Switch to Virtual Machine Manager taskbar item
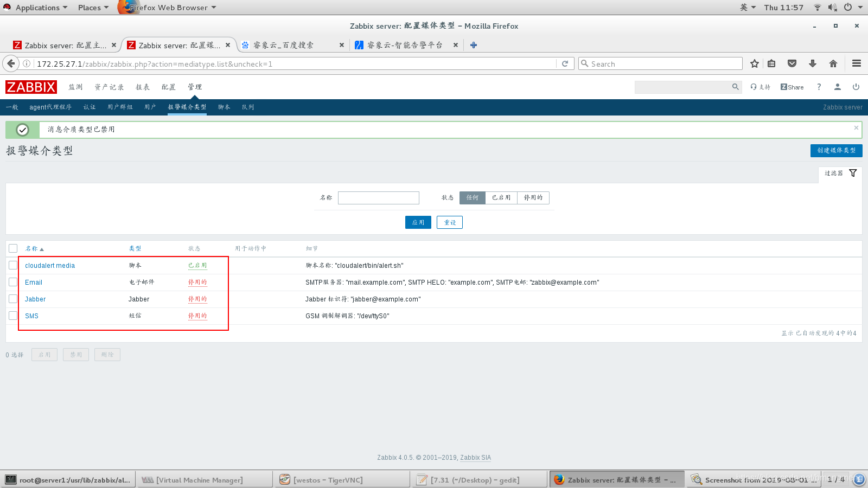Screen dimensions: 868x488 pos(204,480)
